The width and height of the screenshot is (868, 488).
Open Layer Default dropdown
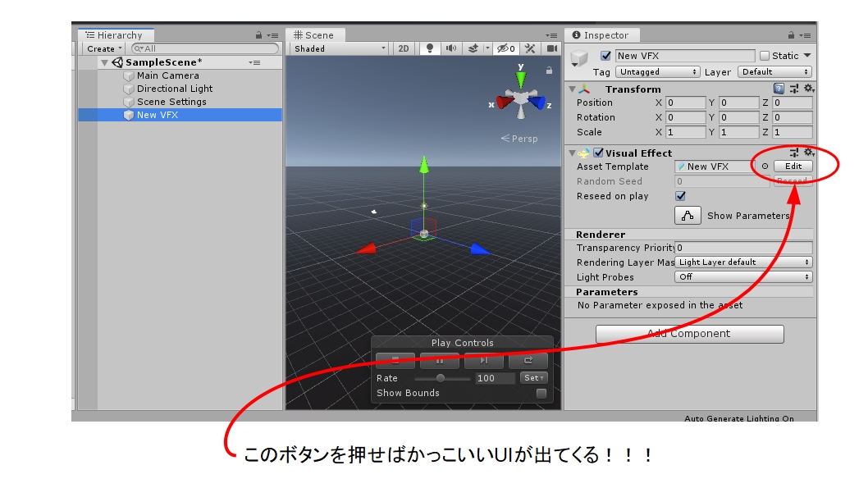pos(775,72)
